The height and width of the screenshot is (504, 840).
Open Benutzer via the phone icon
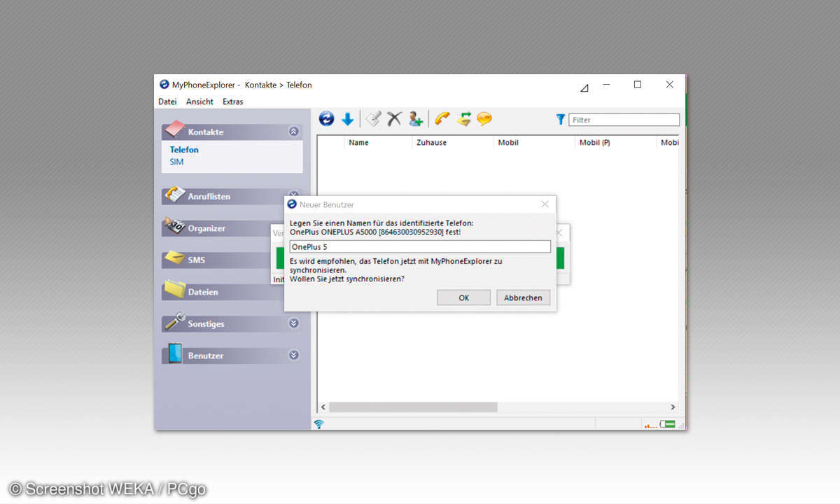[x=175, y=353]
